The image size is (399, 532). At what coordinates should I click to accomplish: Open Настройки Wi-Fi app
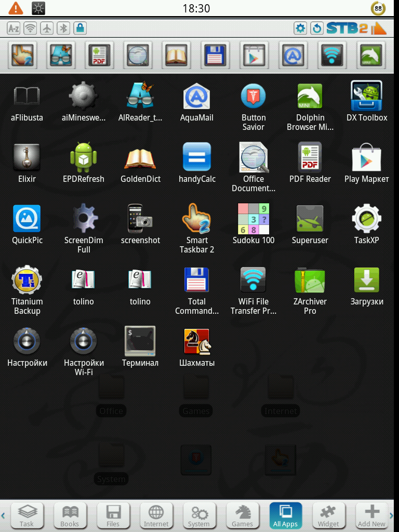coord(84,352)
